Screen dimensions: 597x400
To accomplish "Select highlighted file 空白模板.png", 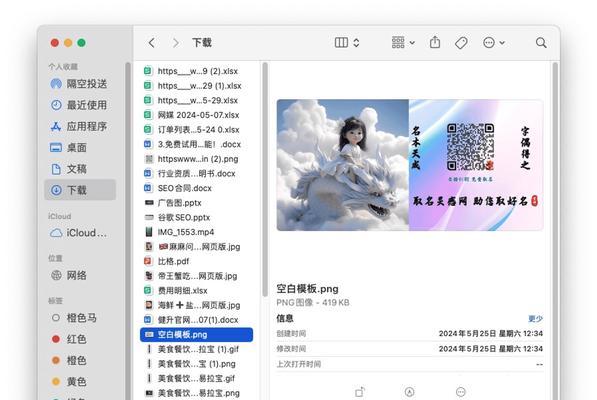I will point(196,335).
